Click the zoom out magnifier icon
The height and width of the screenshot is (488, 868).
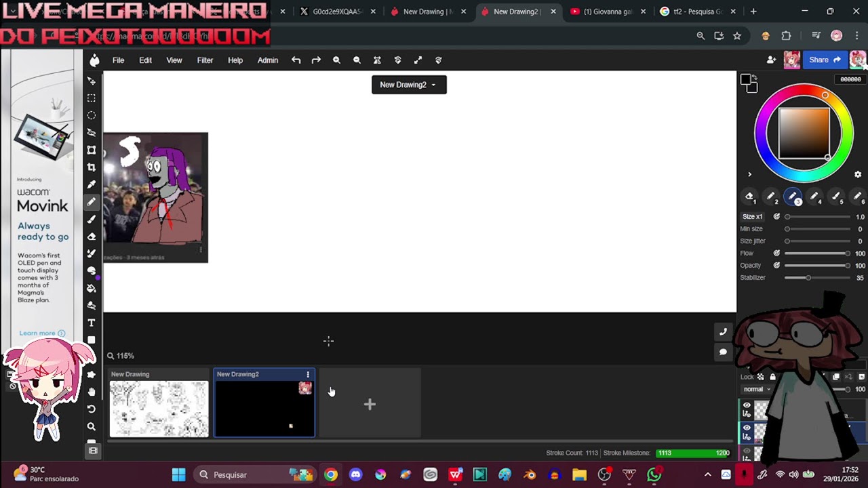(x=357, y=60)
